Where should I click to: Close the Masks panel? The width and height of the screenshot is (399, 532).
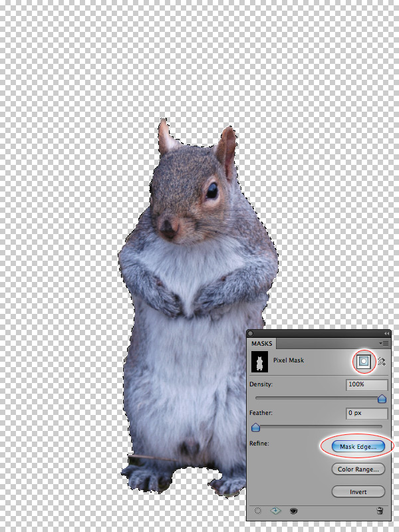click(251, 334)
